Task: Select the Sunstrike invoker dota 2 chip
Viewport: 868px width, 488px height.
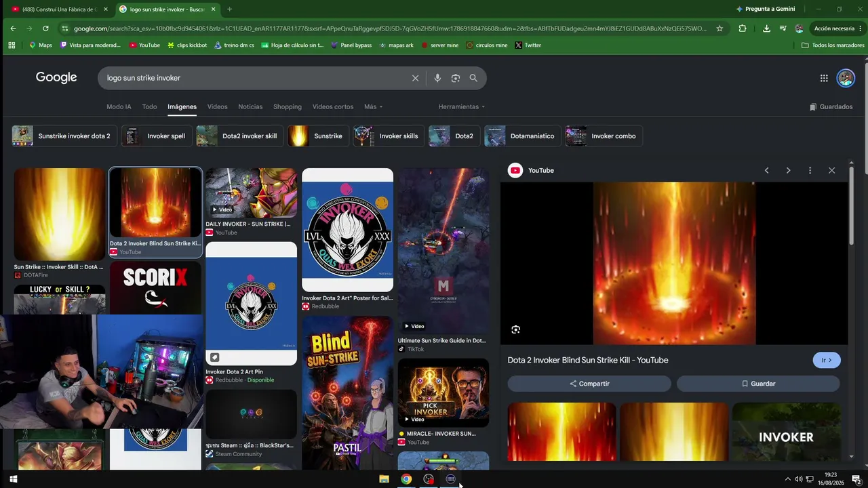Action: click(64, 136)
